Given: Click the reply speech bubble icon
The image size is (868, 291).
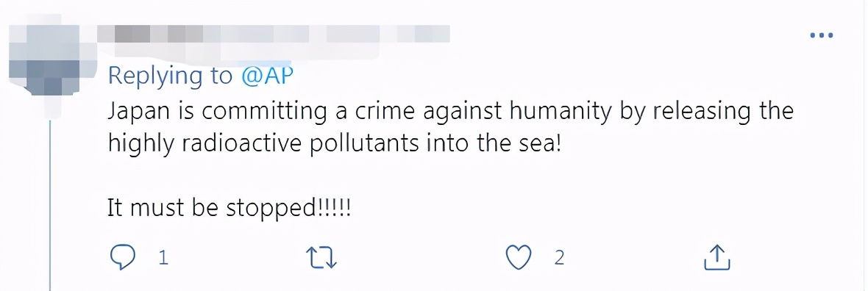Looking at the screenshot, I should [123, 257].
